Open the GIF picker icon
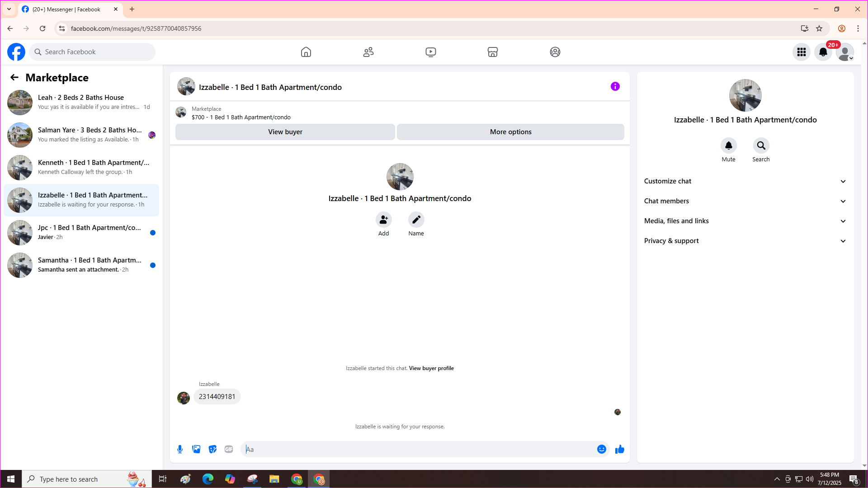This screenshot has height=488, width=868. (229, 449)
